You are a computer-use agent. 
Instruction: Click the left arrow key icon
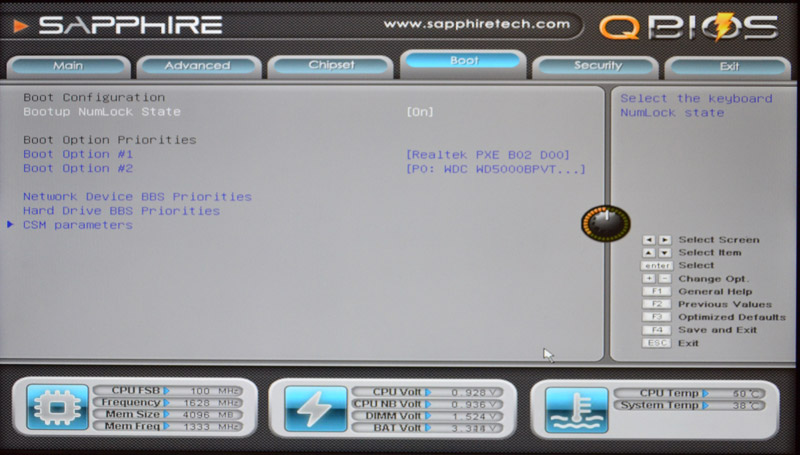648,240
